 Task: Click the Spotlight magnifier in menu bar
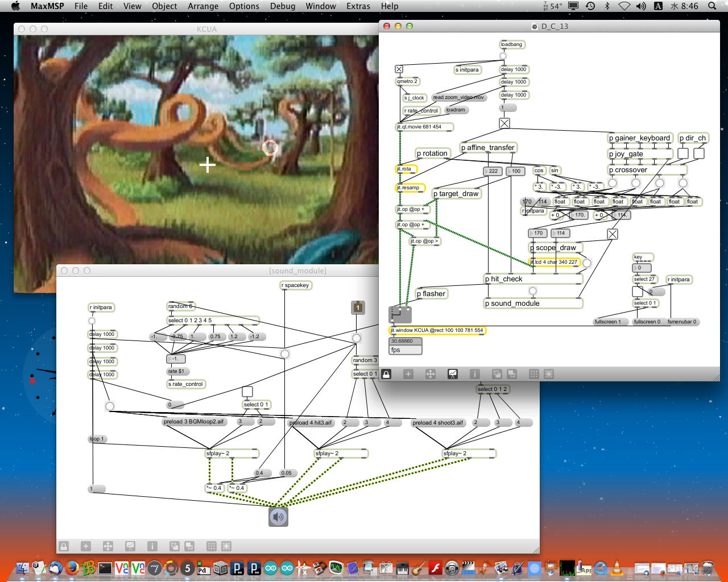712,6
